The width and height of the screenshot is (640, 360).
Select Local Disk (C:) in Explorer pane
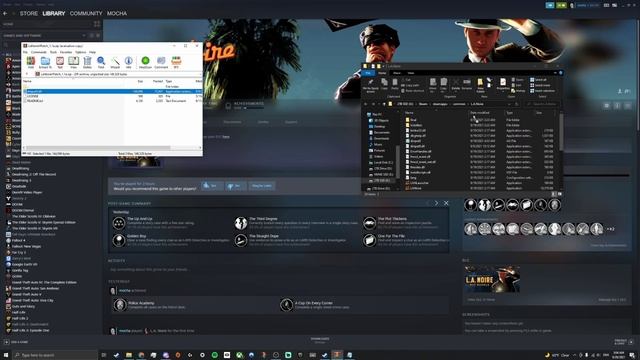383,162
